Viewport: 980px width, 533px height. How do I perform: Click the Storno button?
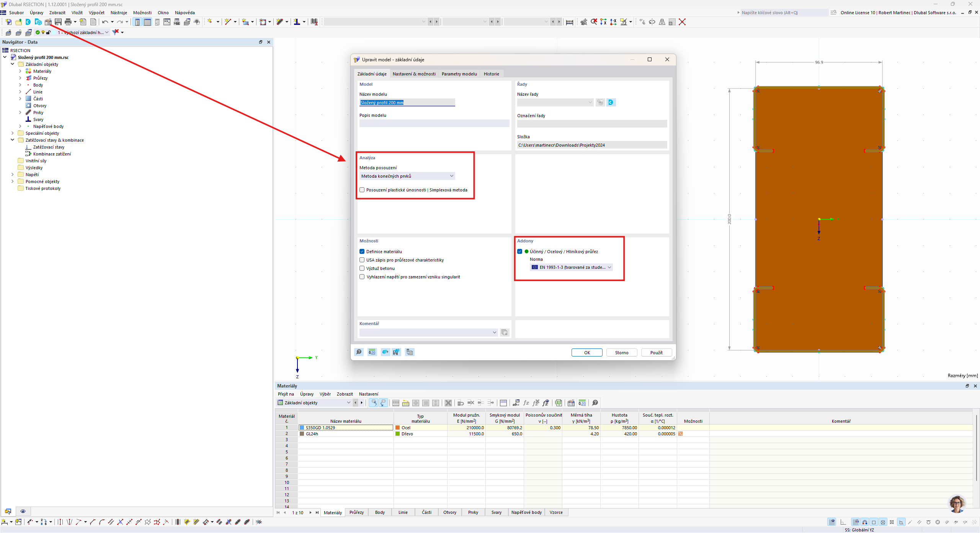622,353
